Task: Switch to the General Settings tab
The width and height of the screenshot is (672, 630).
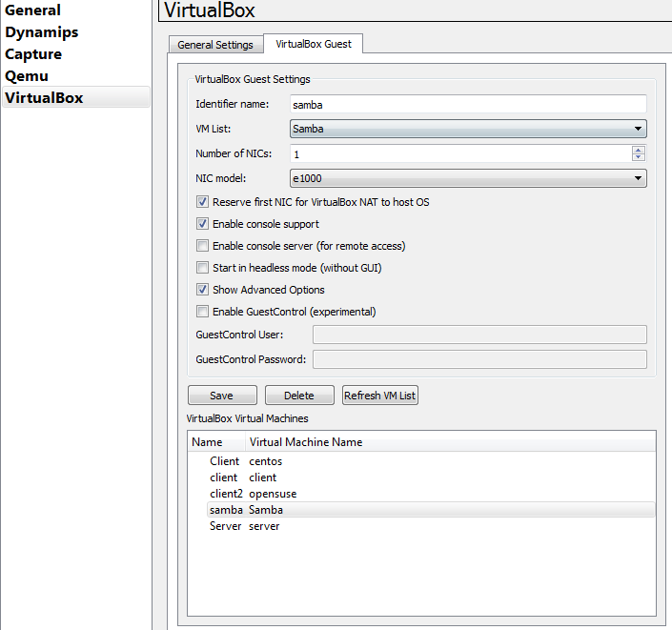Action: pos(215,45)
